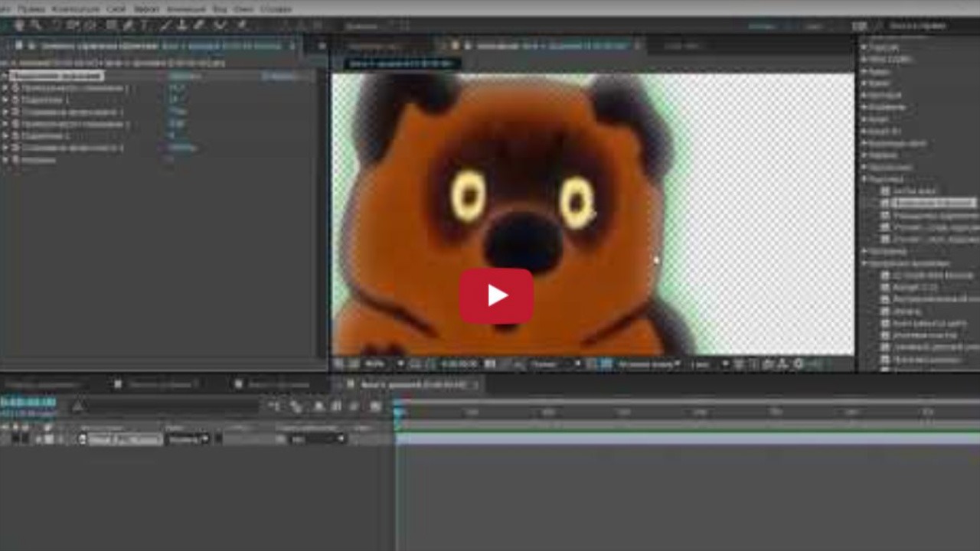Select the Puppet Pin tool
The height and width of the screenshot is (551, 980).
[241, 25]
